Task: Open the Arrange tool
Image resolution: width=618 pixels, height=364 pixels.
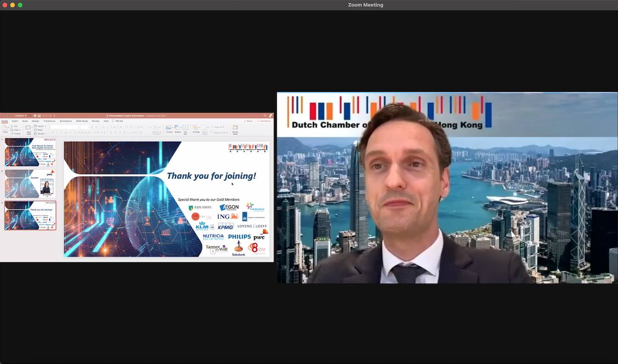Action: [196, 128]
